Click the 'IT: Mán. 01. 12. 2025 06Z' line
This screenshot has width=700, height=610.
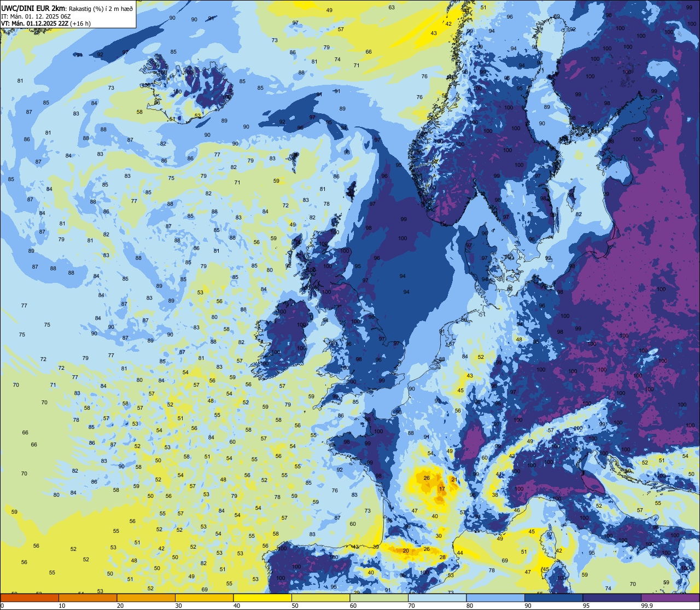tap(36, 16)
